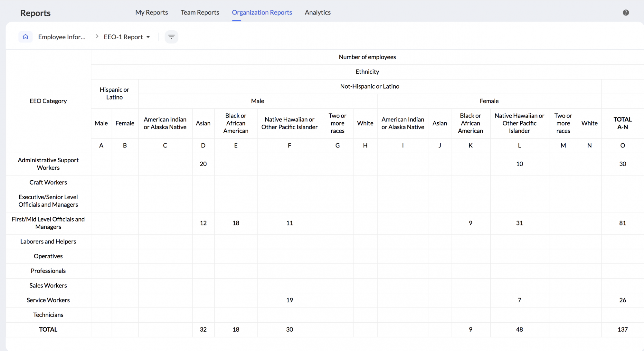Screen dimensions: 644x351
Task: Click the Reports page title
Action: [35, 13]
